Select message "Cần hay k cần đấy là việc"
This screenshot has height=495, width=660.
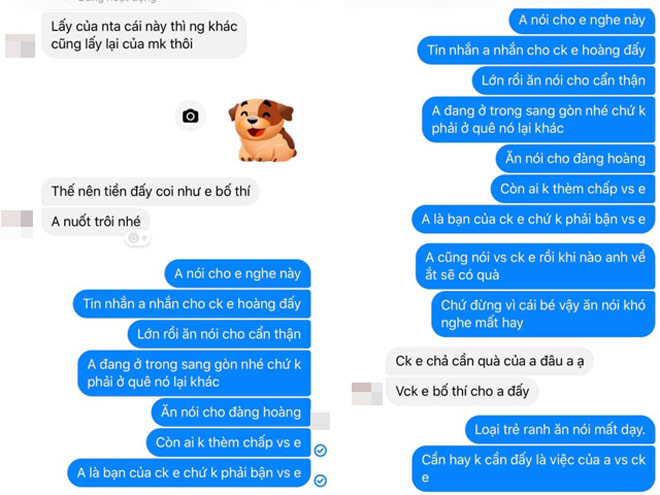(534, 468)
